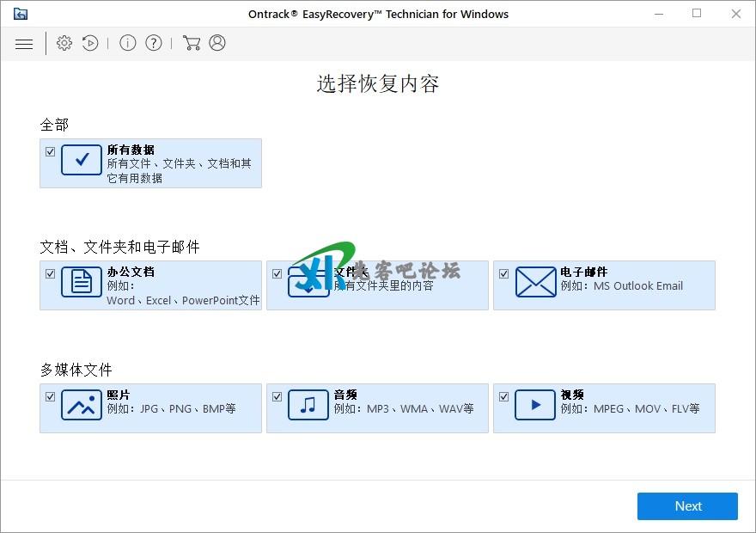Click the Next button
This screenshot has width=756, height=533.
[687, 506]
